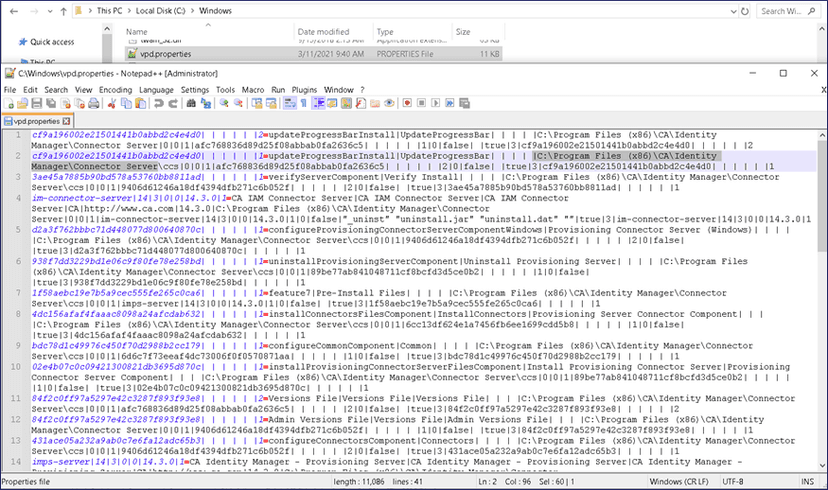This screenshot has height=490, width=828.
Task: Save the file with the Save icon
Action: click(x=36, y=103)
